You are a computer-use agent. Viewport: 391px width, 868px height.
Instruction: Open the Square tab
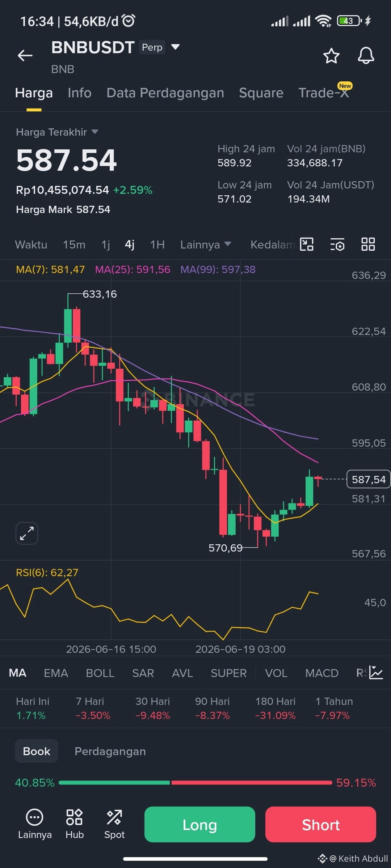click(x=261, y=93)
